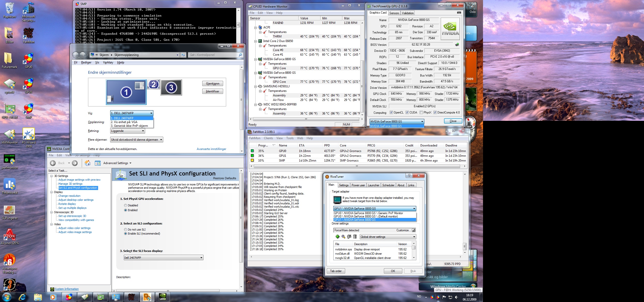Click Windows Start orb
The width and height of the screenshot is (644, 302).
click(7, 297)
